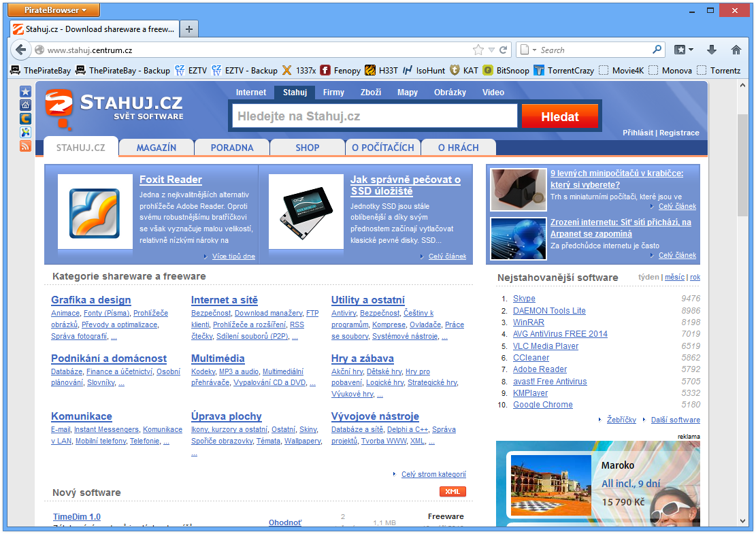The image size is (756, 534).
Task: Click the page vertical scrollbar thumb
Action: point(743,165)
